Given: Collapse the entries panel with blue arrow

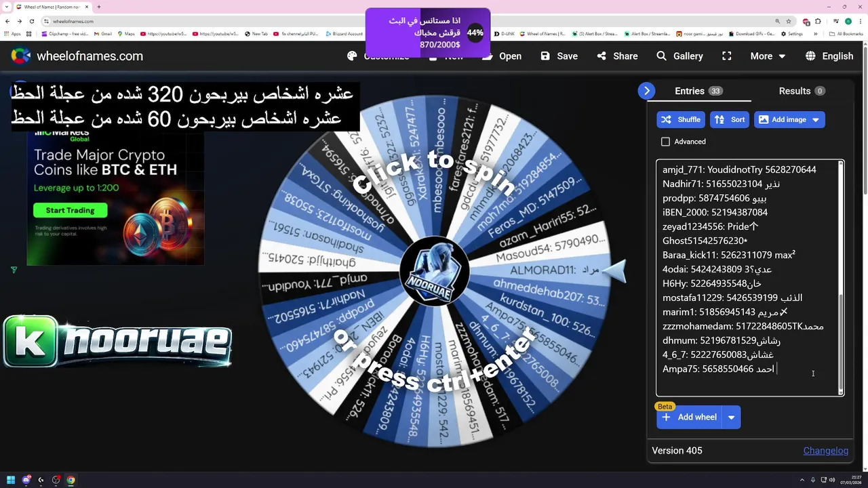Looking at the screenshot, I should 646,91.
